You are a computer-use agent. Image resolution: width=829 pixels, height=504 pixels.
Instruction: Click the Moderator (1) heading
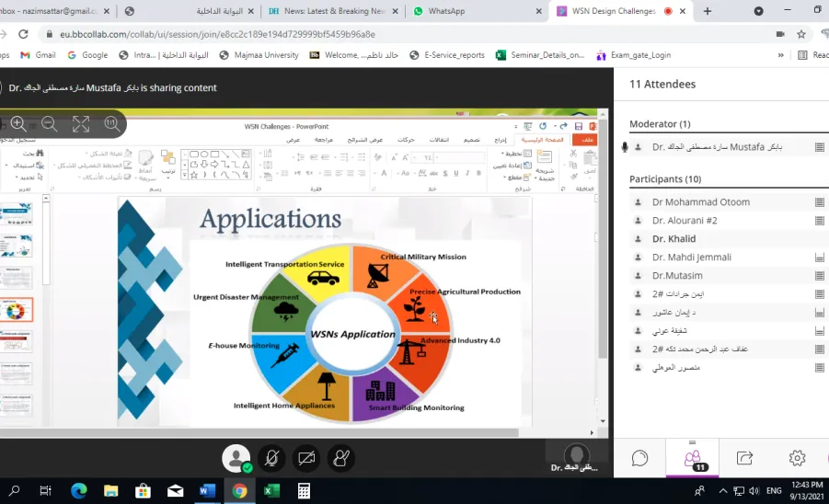tap(660, 123)
